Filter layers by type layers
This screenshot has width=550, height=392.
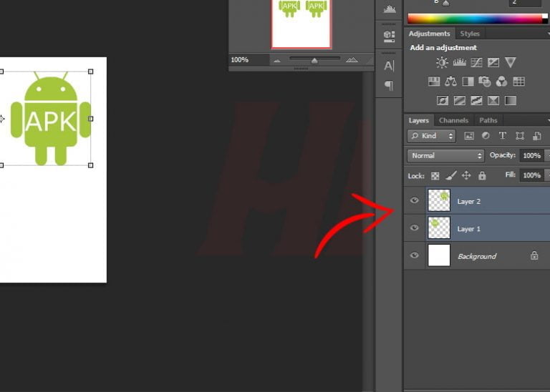[503, 136]
